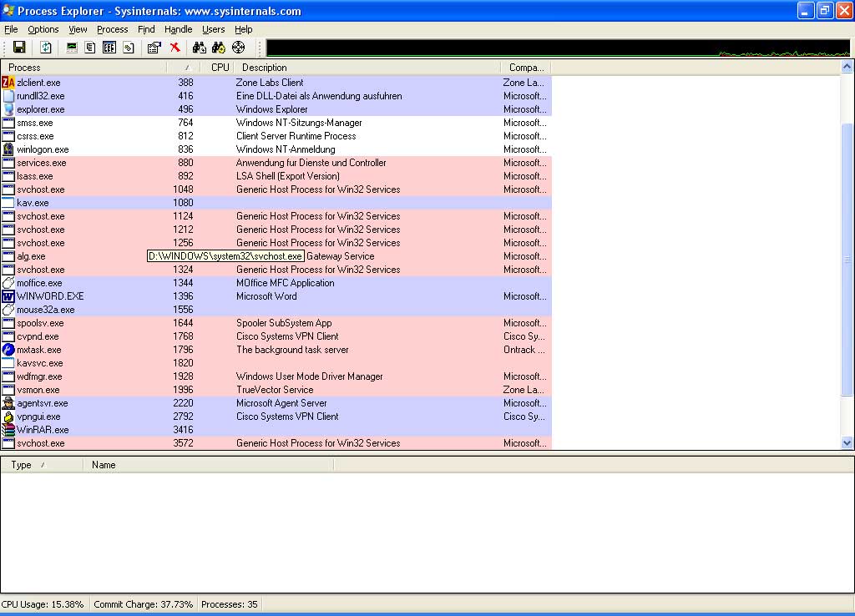
Task: Select the lsass.exe process row
Action: coord(276,176)
